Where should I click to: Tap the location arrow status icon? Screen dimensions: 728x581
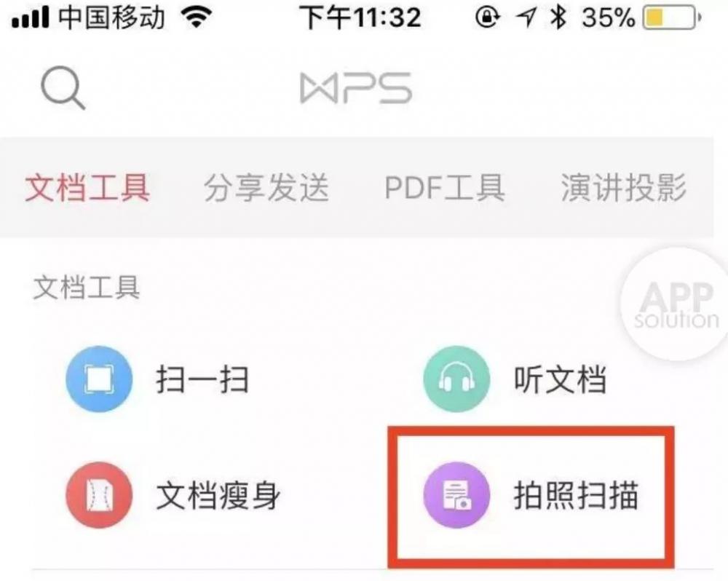526,17
